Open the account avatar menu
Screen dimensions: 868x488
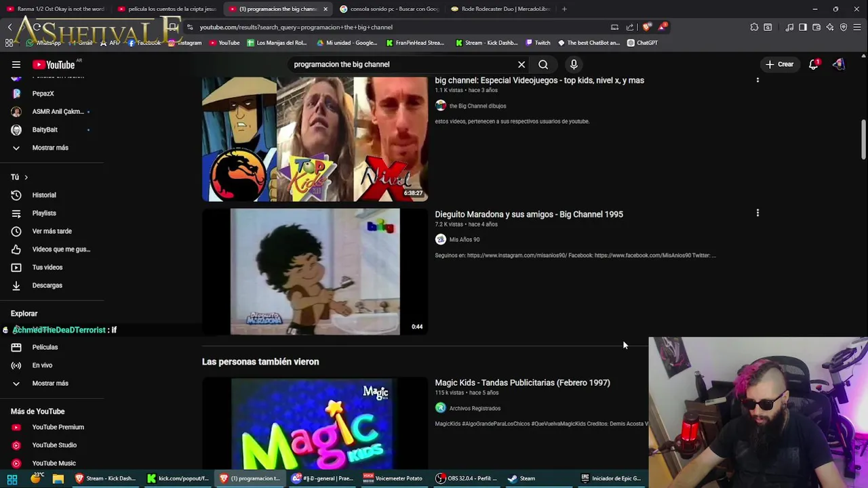[839, 64]
